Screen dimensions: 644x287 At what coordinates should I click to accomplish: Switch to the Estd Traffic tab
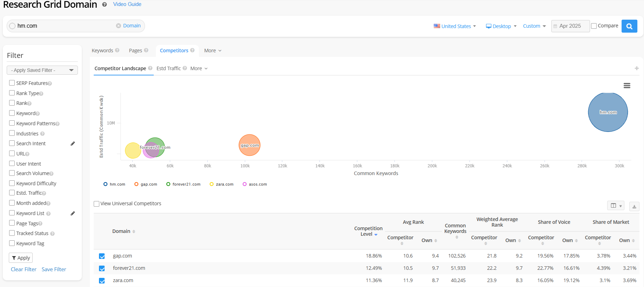coord(168,68)
